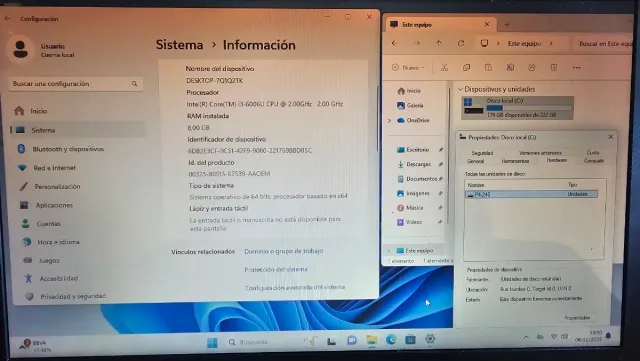
Task: Open Escritorio quick access folder
Action: [x=413, y=150]
